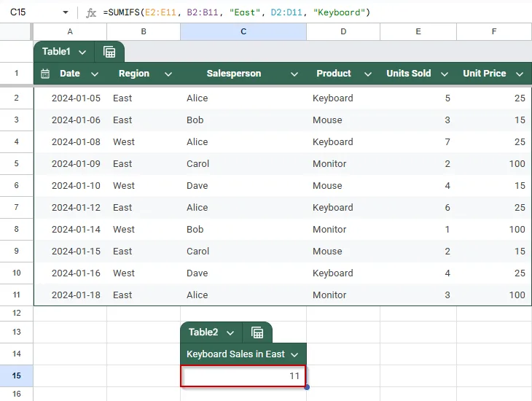The width and height of the screenshot is (532, 401).
Task: Click the fx formula icon
Action: coord(91,13)
